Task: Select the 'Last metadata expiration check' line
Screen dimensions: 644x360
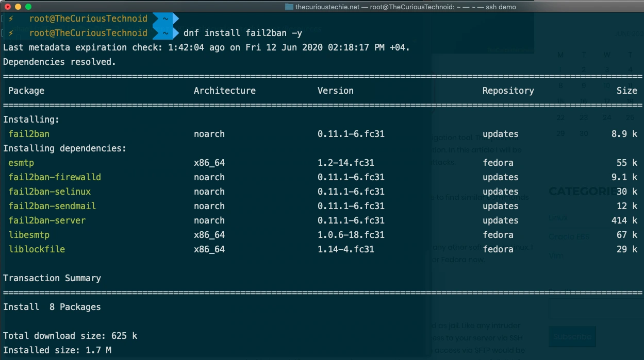Action: coord(206,47)
